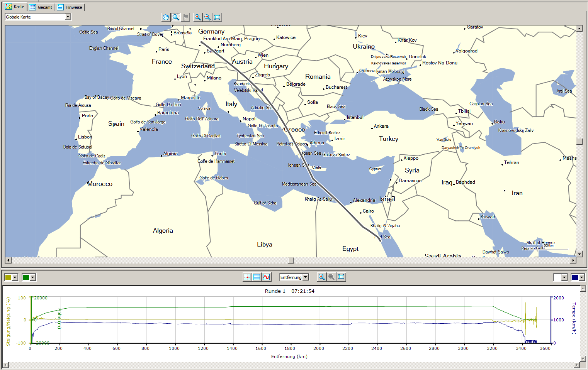This screenshot has height=370, width=588.
Task: Expand the olive-yellow color dropdown arrow
Action: (x=15, y=277)
